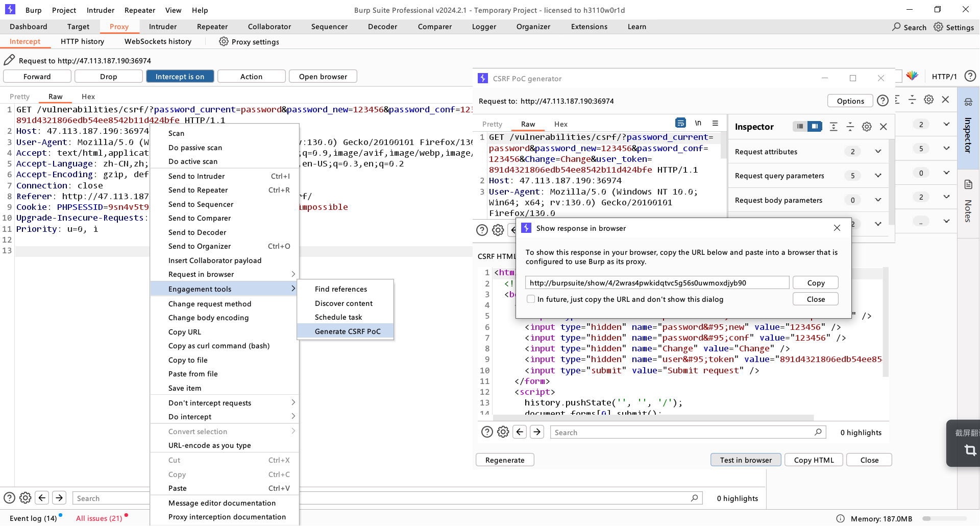Toggle show non-printable \n in CSRF editor
The image size is (980, 526).
tap(698, 123)
